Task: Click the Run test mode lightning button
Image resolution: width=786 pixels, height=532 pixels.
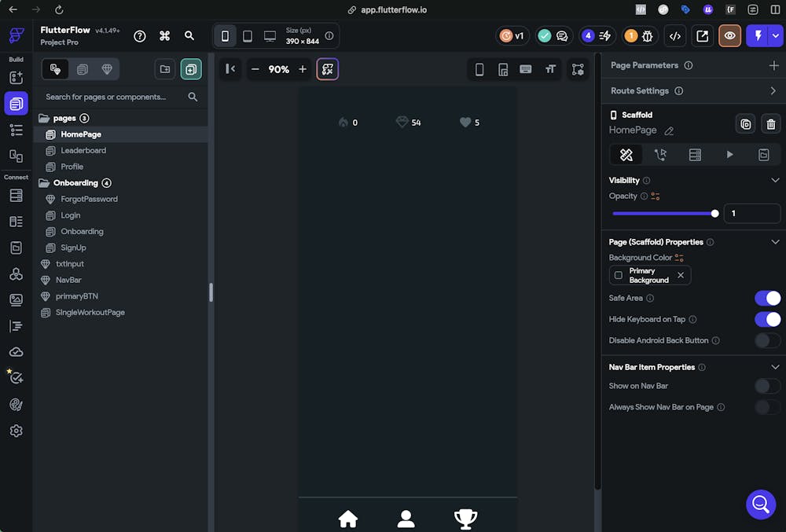Action: point(758,36)
